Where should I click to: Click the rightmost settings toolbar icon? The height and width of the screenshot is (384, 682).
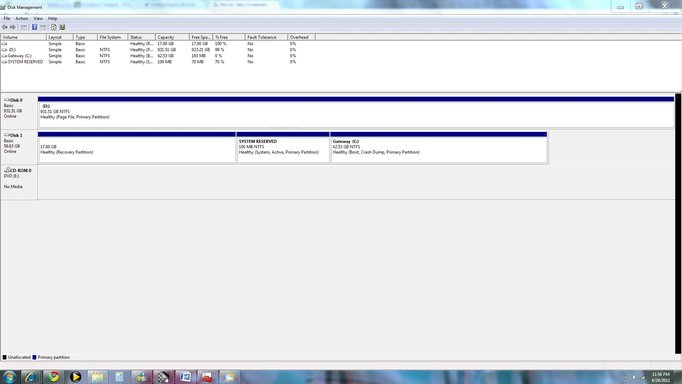(x=62, y=27)
